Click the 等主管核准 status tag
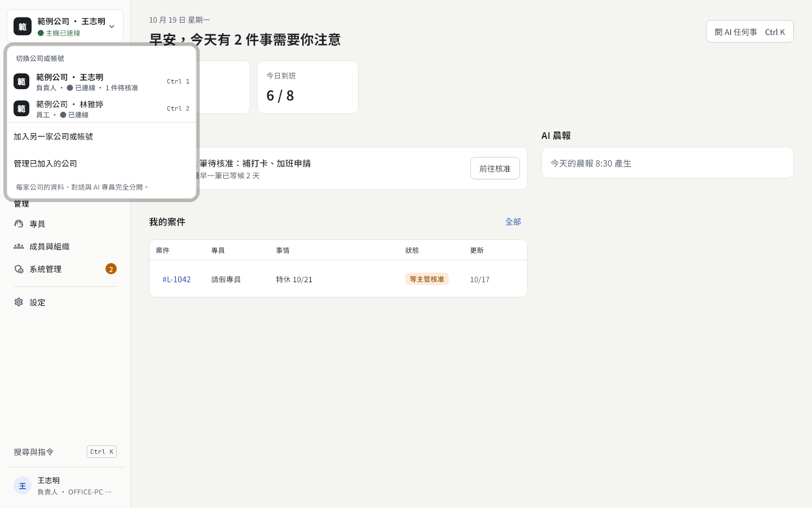 pos(427,279)
